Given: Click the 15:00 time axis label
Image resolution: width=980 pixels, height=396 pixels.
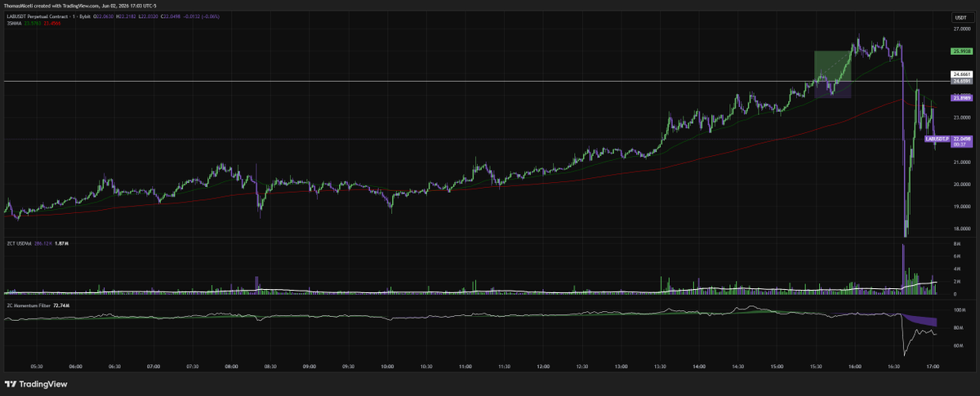Looking at the screenshot, I should (x=777, y=367).
